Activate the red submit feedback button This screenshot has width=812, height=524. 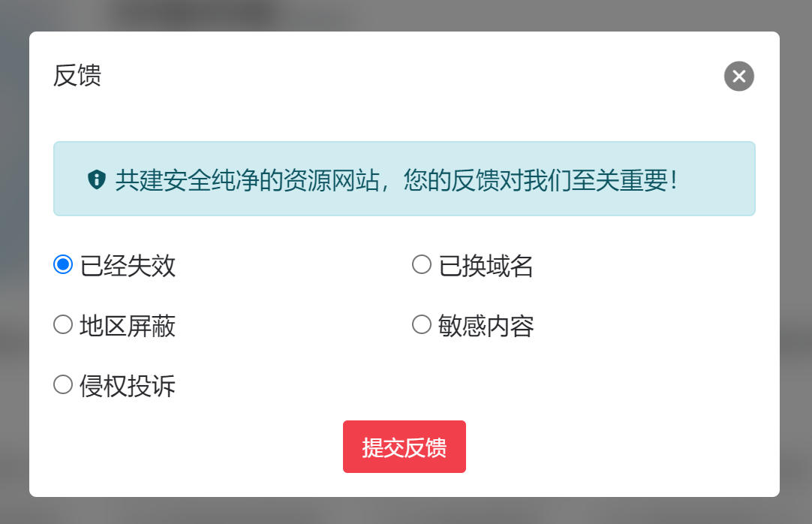tap(404, 446)
